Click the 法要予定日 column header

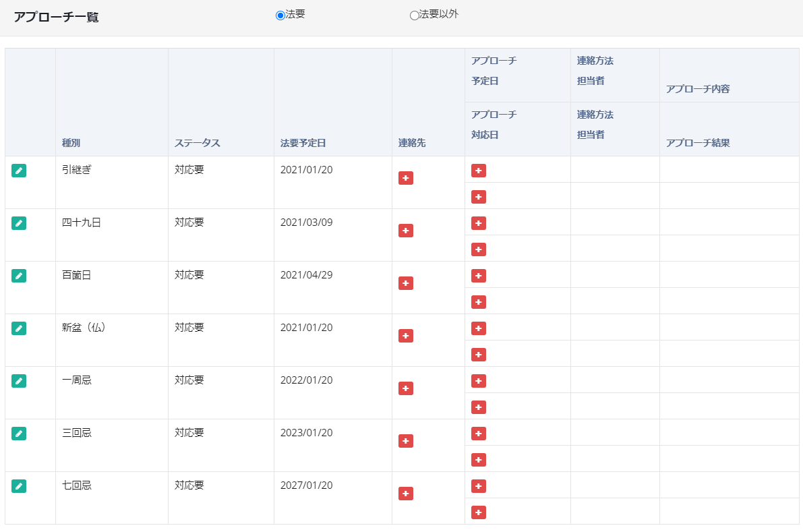coord(303,143)
